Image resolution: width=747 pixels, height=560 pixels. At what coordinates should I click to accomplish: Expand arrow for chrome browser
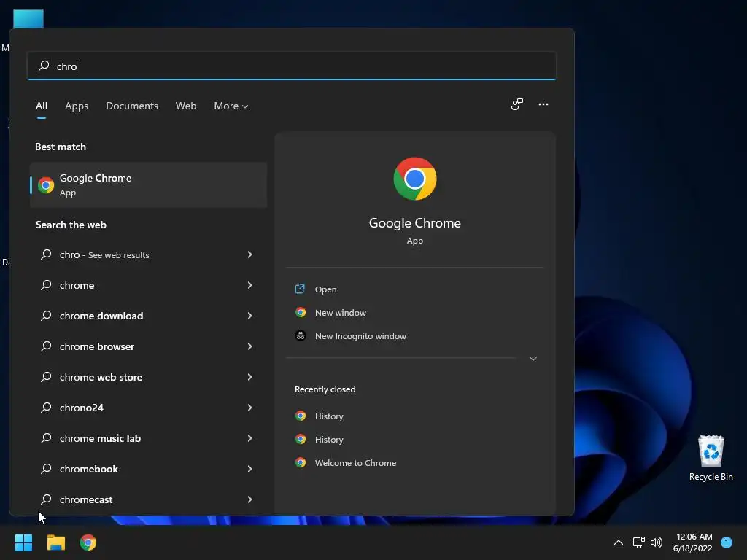click(249, 346)
